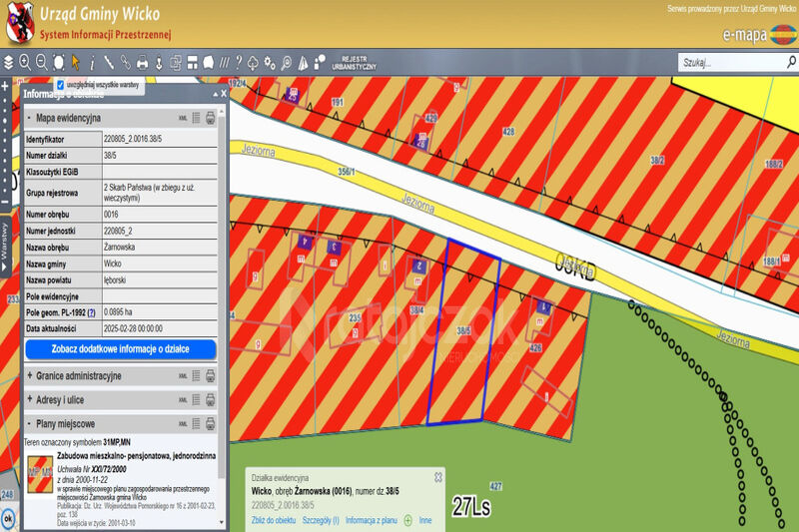Select the arrow pointer tool
The width and height of the screenshot is (799, 532).
tap(75, 62)
